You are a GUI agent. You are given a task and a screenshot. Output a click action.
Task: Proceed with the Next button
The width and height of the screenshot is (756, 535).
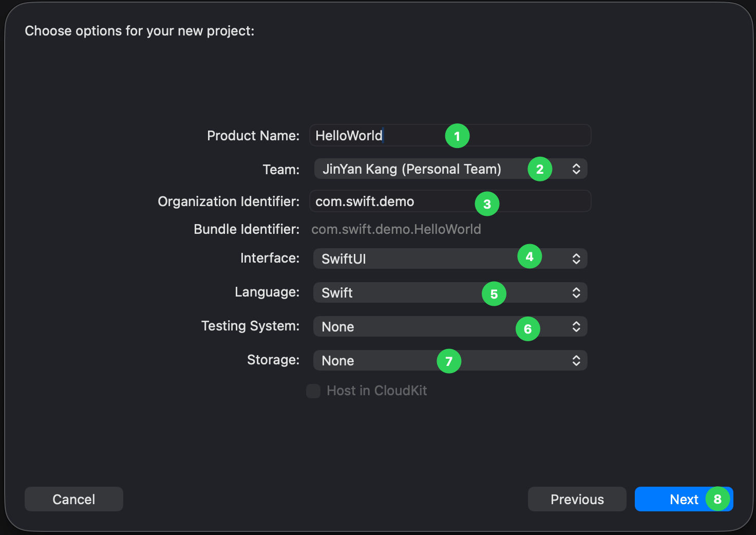[x=684, y=499]
